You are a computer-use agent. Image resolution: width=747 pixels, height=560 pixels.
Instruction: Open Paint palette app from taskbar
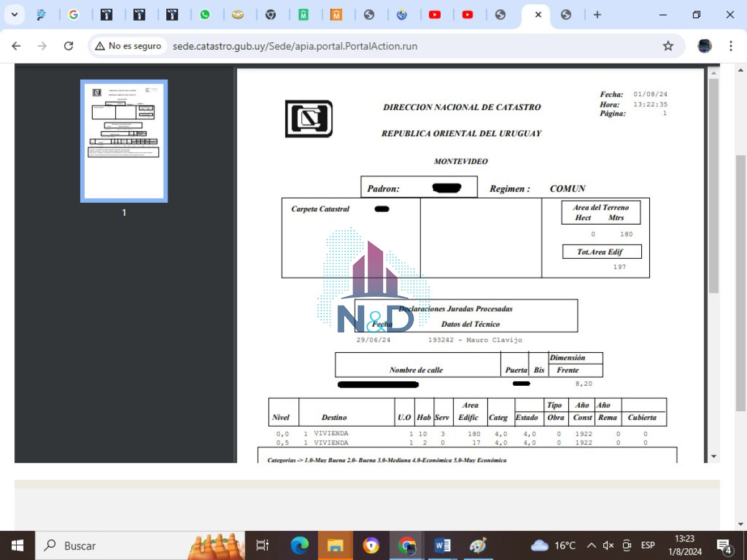pyautogui.click(x=478, y=546)
